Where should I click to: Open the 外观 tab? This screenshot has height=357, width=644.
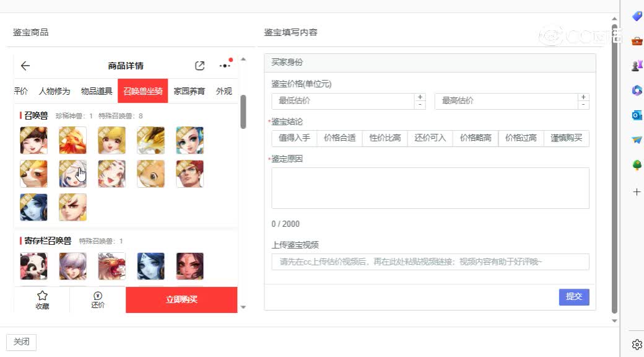pyautogui.click(x=224, y=90)
